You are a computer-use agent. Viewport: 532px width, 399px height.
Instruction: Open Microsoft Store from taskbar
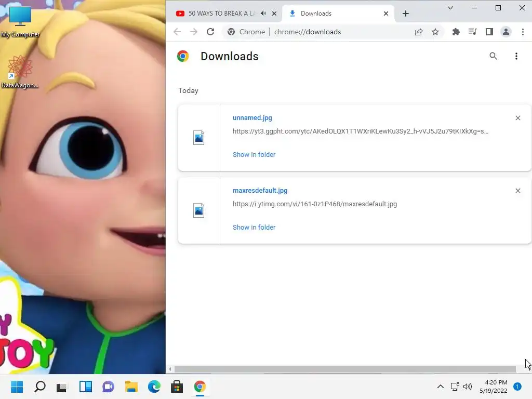click(177, 387)
